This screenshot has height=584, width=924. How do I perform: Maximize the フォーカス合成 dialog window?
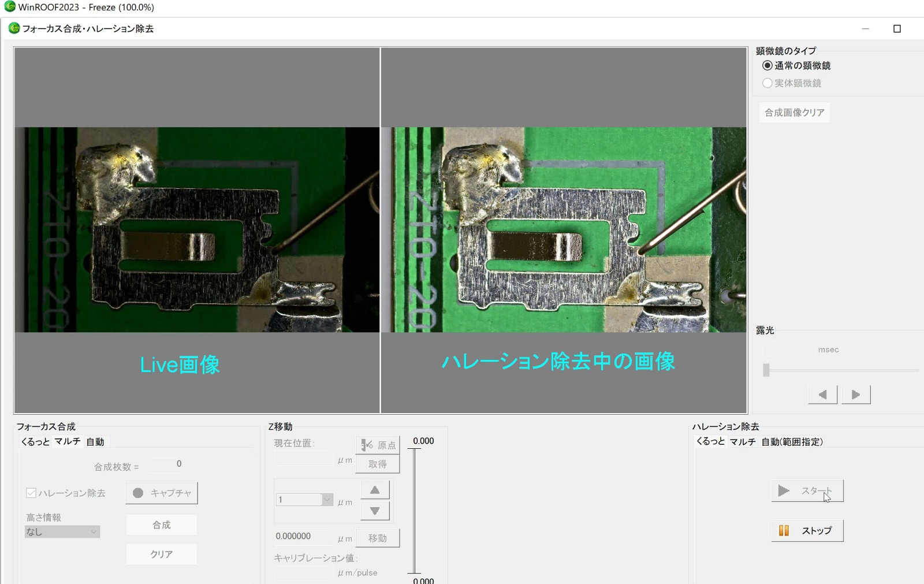pyautogui.click(x=897, y=29)
